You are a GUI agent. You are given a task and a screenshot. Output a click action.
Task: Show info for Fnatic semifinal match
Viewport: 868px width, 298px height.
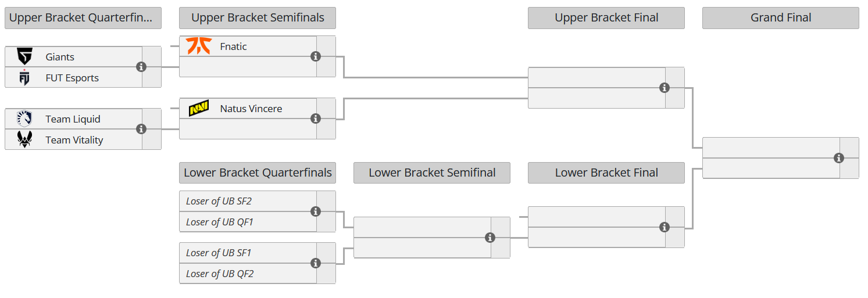coord(316,56)
